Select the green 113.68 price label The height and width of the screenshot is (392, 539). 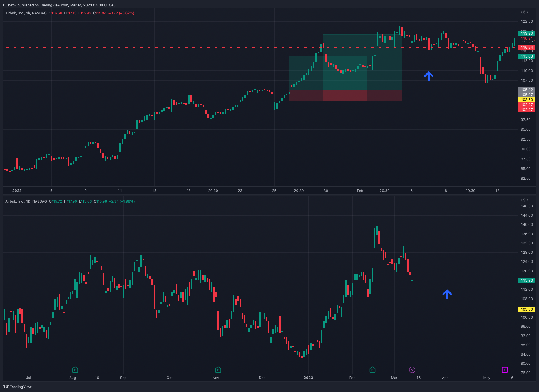click(526, 56)
